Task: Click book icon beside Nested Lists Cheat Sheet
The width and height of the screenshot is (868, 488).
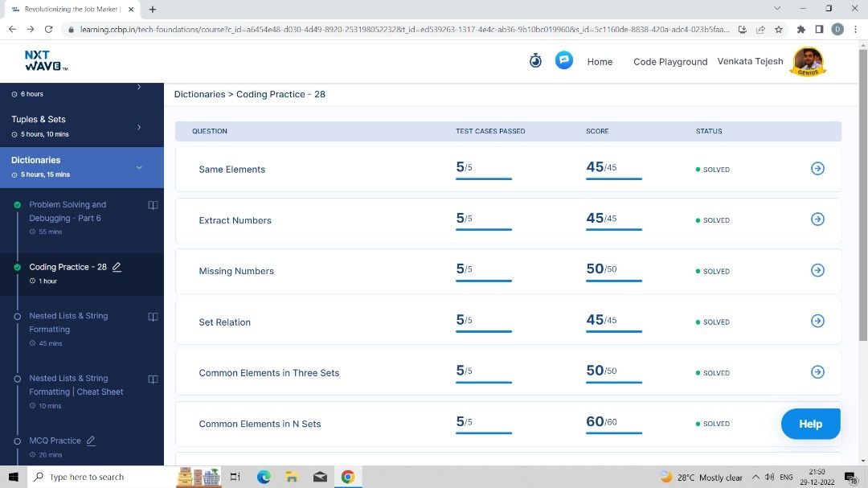Action: 153,379
